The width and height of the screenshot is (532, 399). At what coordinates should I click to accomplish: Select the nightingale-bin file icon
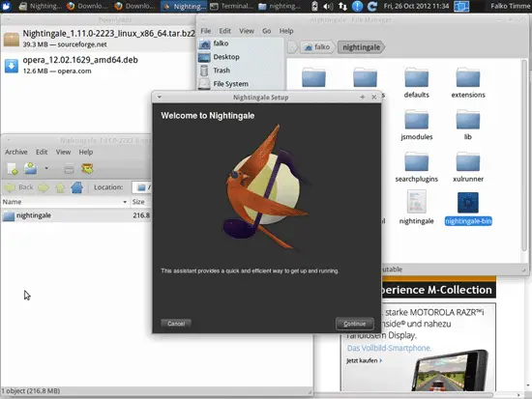tap(468, 203)
